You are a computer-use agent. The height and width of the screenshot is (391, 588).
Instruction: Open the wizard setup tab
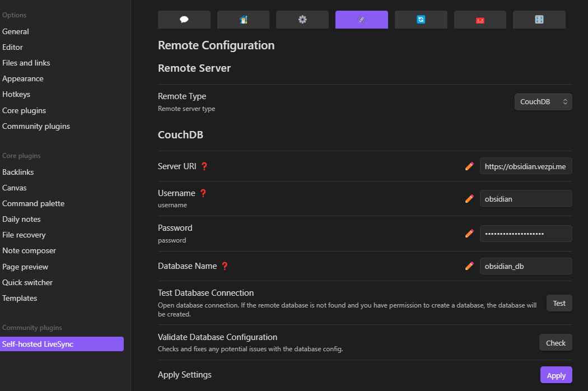click(x=243, y=20)
